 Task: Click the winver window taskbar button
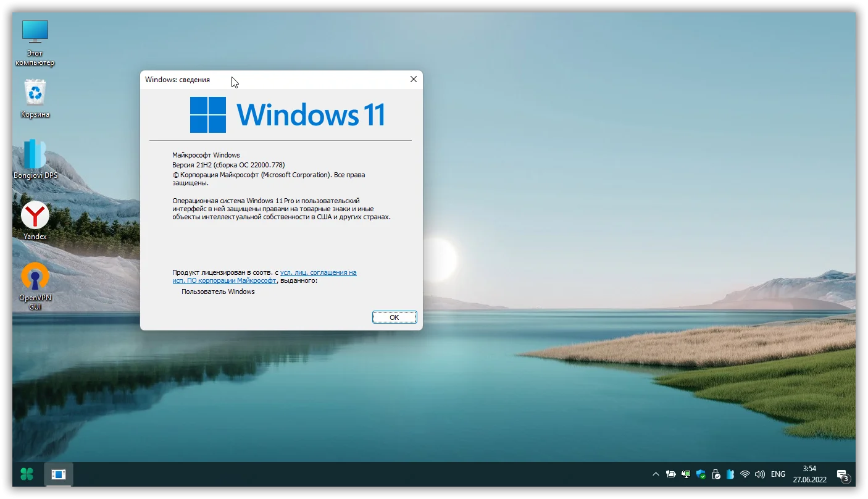[x=59, y=474]
